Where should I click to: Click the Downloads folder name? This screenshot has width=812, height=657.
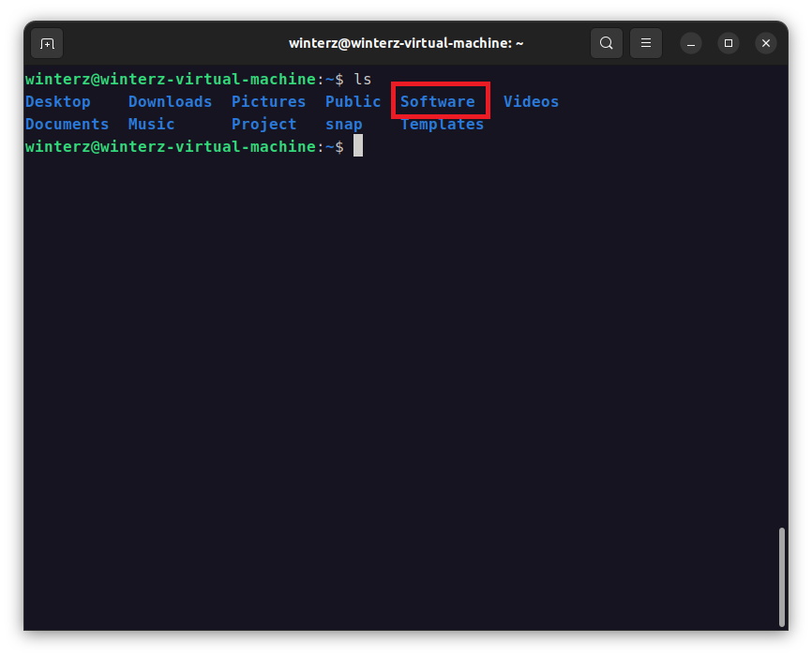(x=170, y=101)
